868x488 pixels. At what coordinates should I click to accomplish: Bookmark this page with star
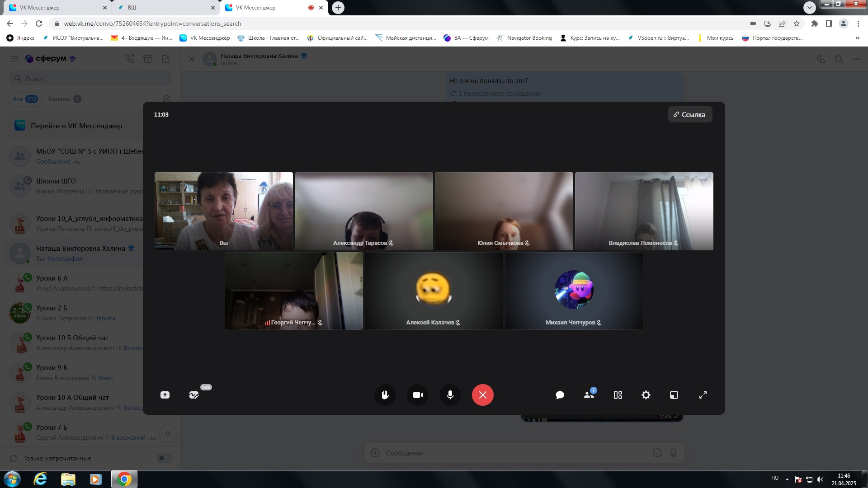point(797,23)
